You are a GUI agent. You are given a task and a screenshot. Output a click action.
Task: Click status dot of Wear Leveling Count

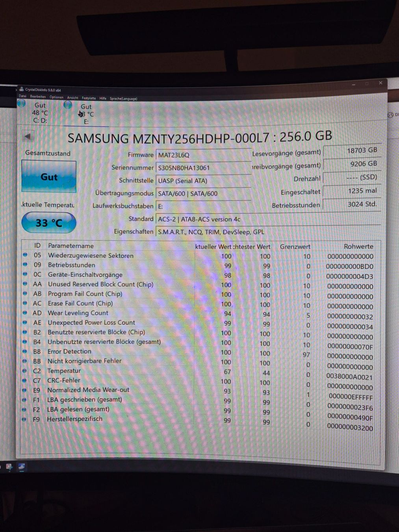point(25,313)
